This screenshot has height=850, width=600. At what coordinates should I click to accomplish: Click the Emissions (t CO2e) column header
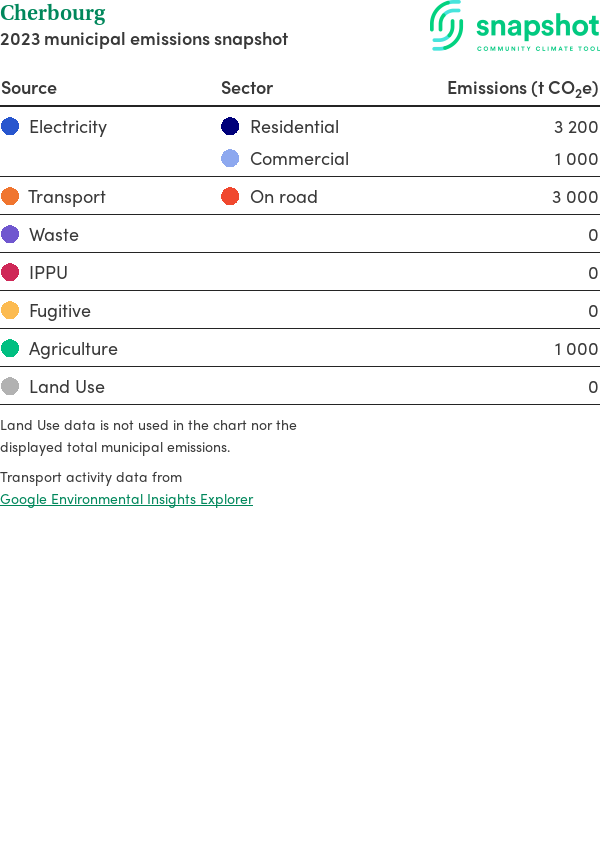(522, 88)
